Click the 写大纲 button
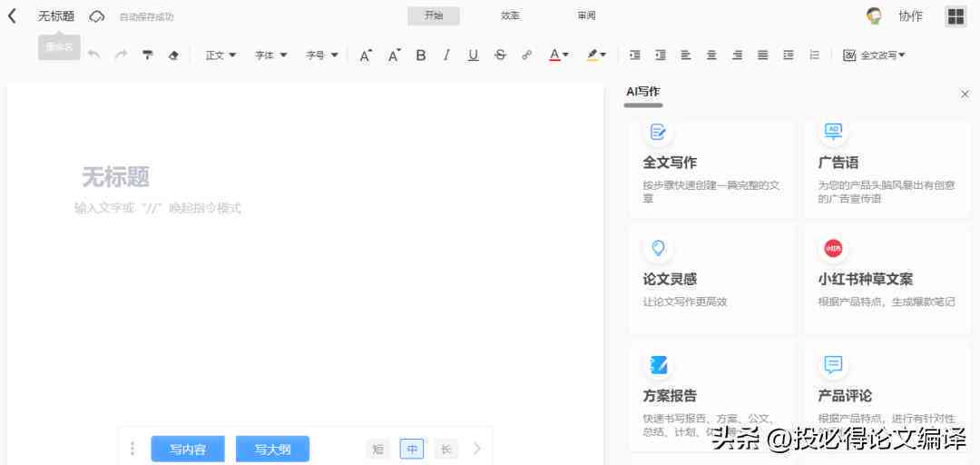Image resolution: width=980 pixels, height=465 pixels. click(272, 449)
